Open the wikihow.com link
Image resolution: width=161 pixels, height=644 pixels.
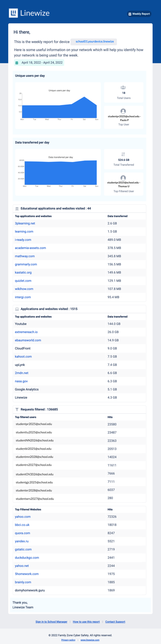pos(24,289)
